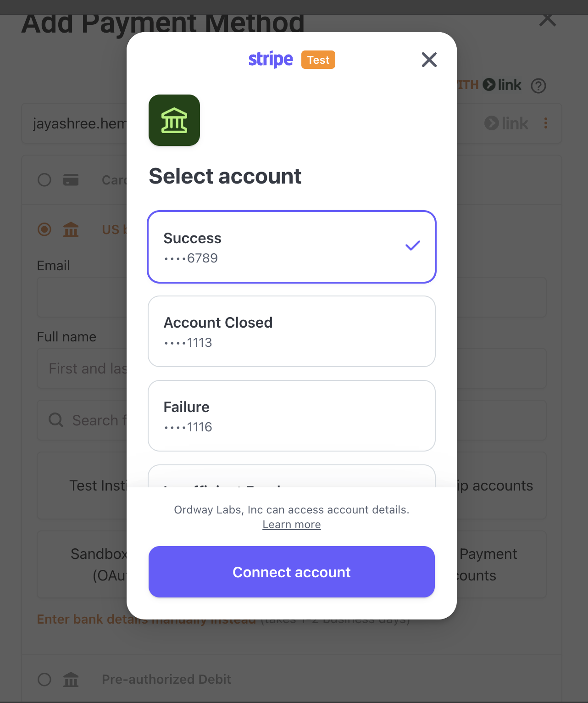The height and width of the screenshot is (703, 588).
Task: Click the search magnifier icon
Action: click(x=56, y=420)
